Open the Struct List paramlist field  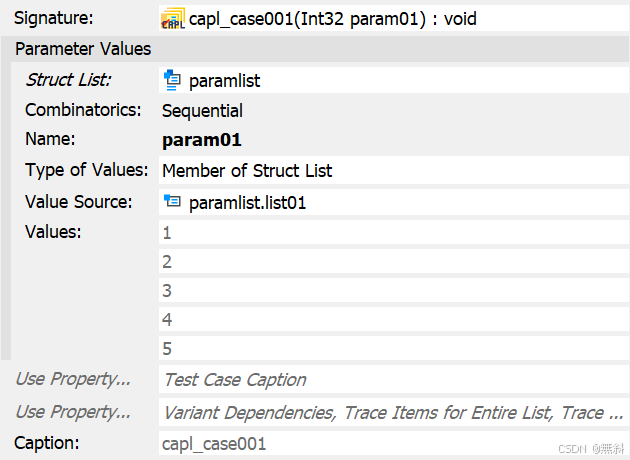coord(392,80)
